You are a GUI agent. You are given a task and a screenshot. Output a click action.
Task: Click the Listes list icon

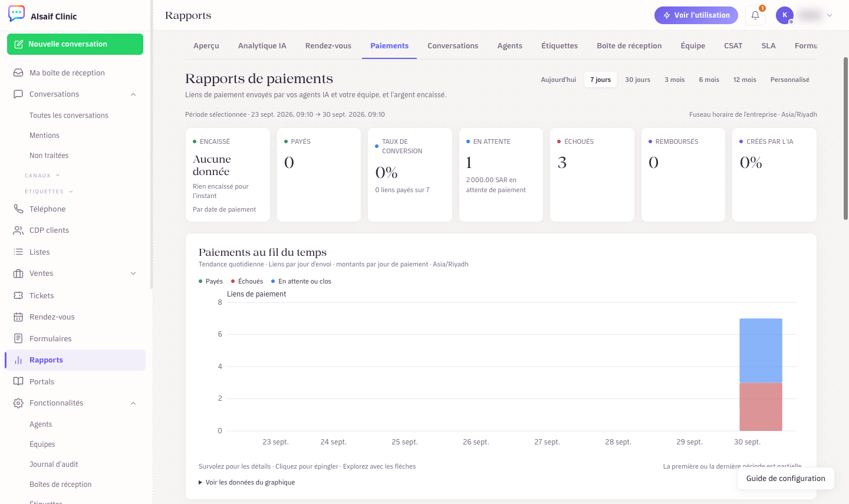(18, 252)
